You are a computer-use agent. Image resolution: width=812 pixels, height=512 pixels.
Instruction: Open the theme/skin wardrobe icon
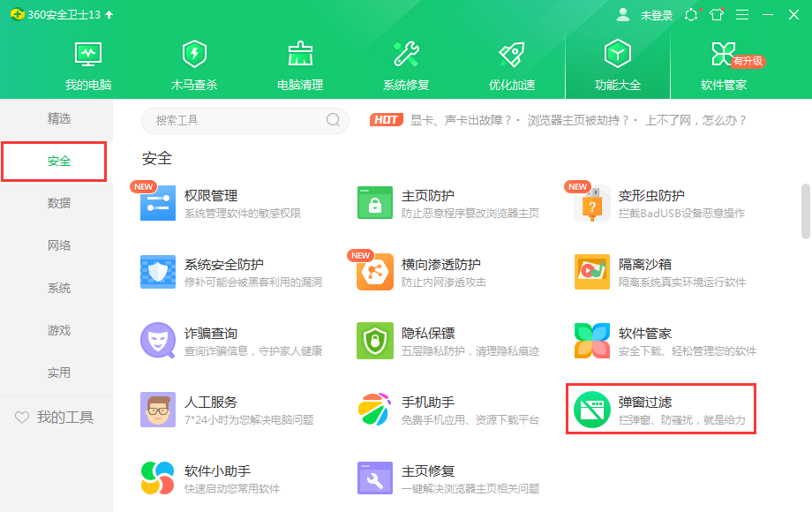716,14
